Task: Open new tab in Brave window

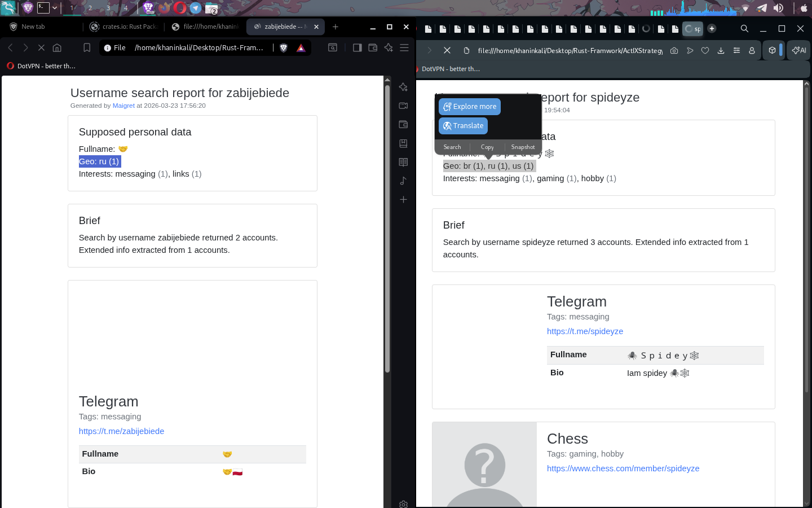Action: pyautogui.click(x=336, y=27)
